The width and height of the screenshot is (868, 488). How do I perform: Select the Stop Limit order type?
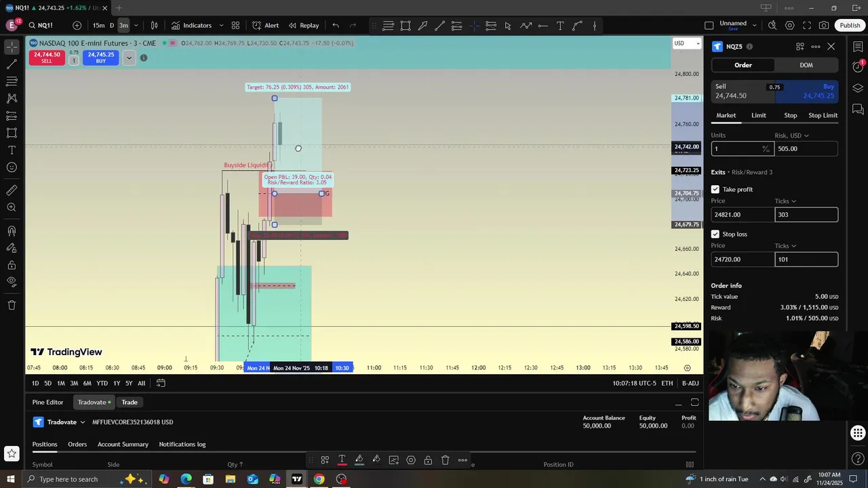(823, 115)
